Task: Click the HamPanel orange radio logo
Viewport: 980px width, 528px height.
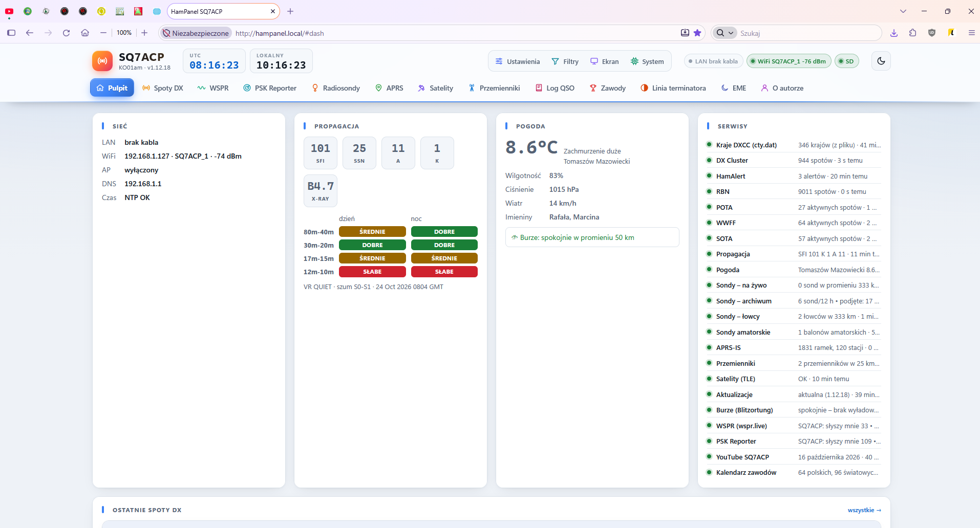Action: point(102,61)
